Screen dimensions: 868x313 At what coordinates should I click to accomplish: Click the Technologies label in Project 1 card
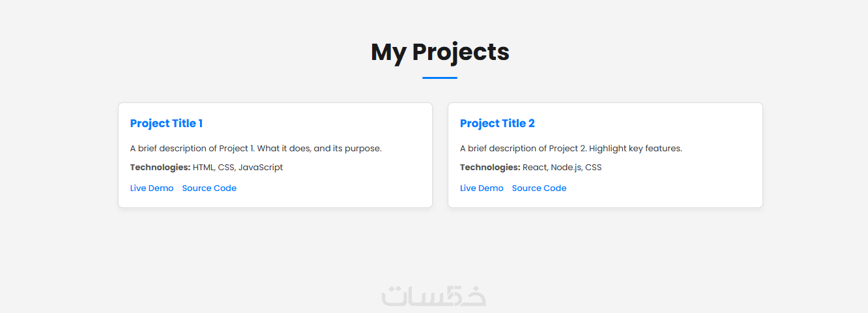pyautogui.click(x=160, y=168)
